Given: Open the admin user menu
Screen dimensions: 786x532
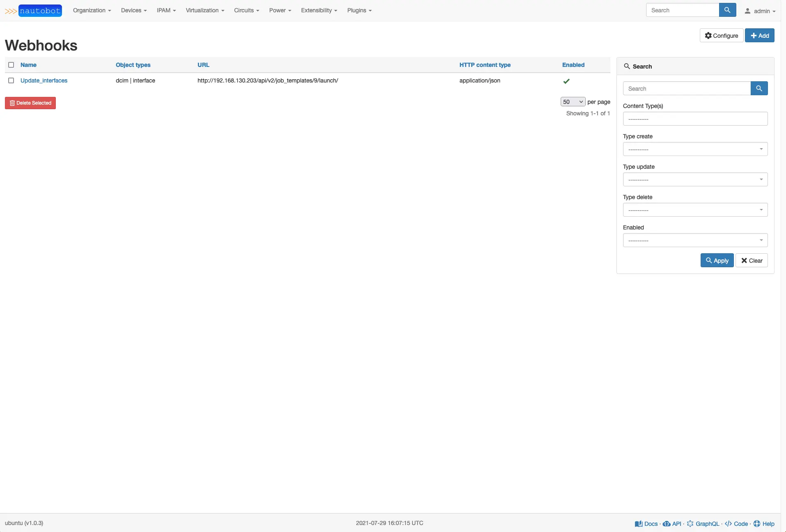Looking at the screenshot, I should tap(761, 11).
